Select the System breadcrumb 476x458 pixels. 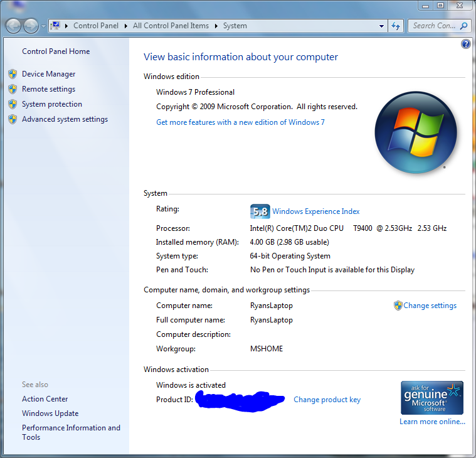(235, 26)
